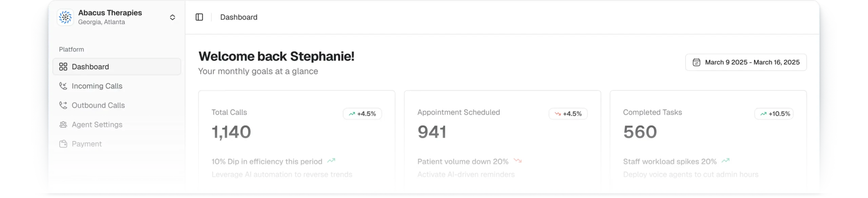This screenshot has height=198, width=868.
Task: Expand the Abacus Therapies organization switcher
Action: [172, 17]
